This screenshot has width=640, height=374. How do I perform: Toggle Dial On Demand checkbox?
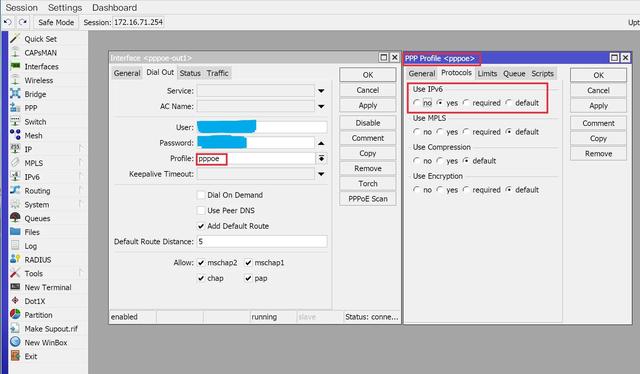(201, 195)
